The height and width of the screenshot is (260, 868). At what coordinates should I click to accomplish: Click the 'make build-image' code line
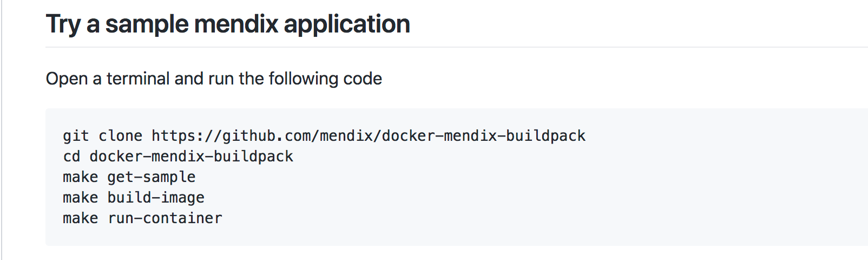(x=134, y=198)
